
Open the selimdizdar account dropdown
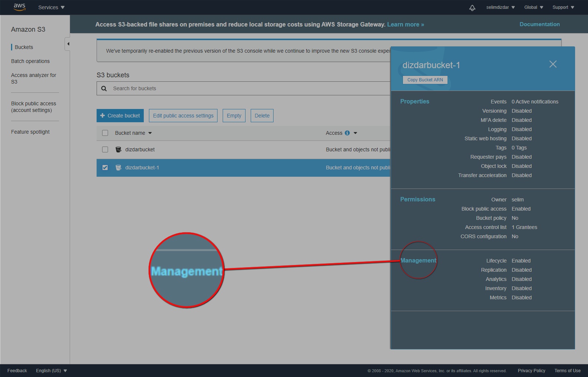point(500,7)
